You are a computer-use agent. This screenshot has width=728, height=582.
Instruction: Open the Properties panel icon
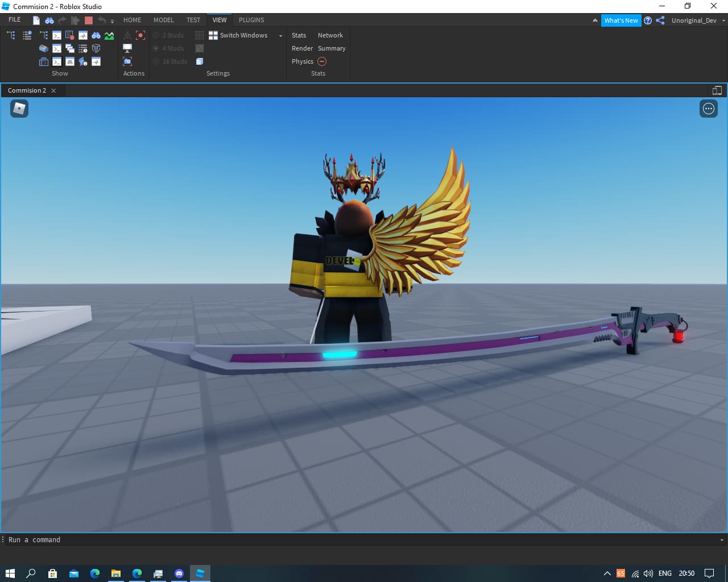point(27,35)
